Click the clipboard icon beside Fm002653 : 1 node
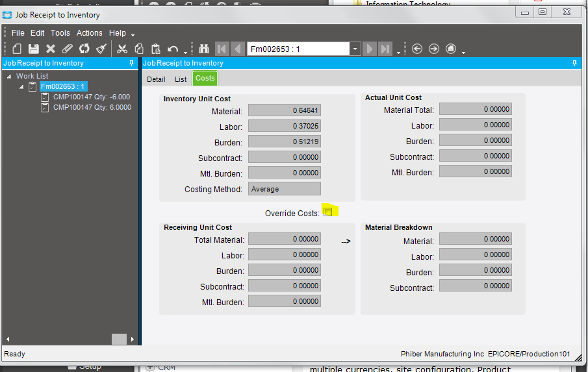The height and width of the screenshot is (372, 588). pos(32,86)
